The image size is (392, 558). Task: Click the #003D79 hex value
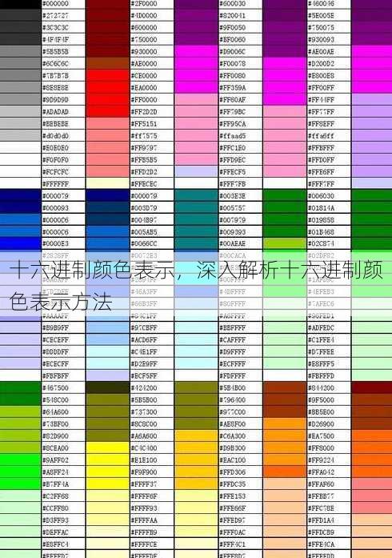click(x=144, y=208)
